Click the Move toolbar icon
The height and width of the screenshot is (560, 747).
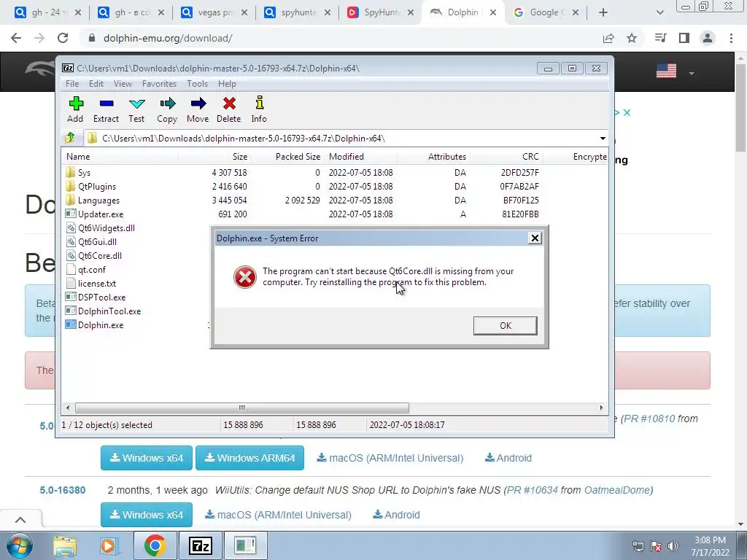point(198,109)
